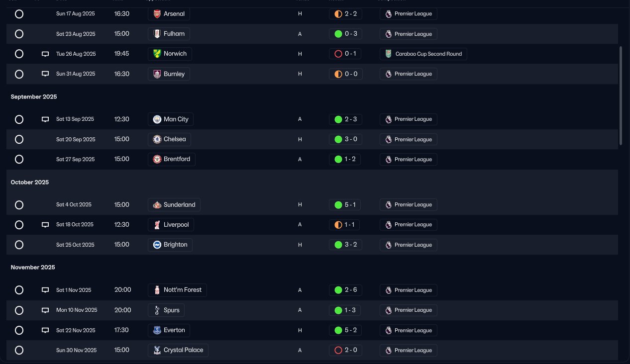Click the TV icon for the Burnley match
Screen dimensions: 630x364
point(45,74)
